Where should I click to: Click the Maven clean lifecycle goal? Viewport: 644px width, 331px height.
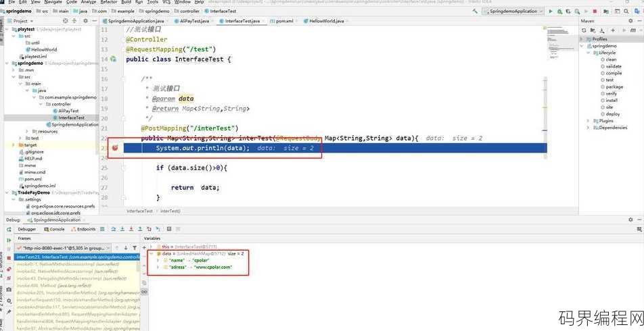611,59
